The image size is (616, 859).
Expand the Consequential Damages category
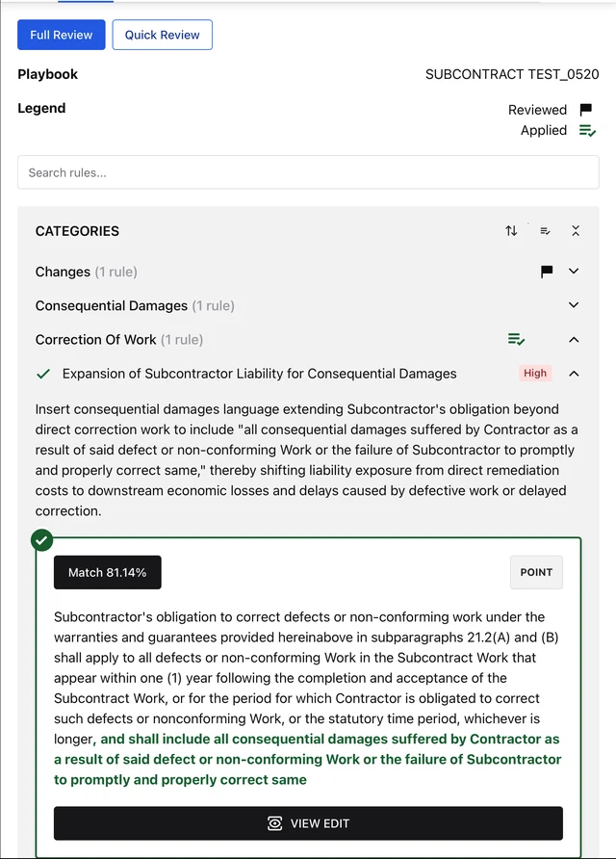coord(574,305)
